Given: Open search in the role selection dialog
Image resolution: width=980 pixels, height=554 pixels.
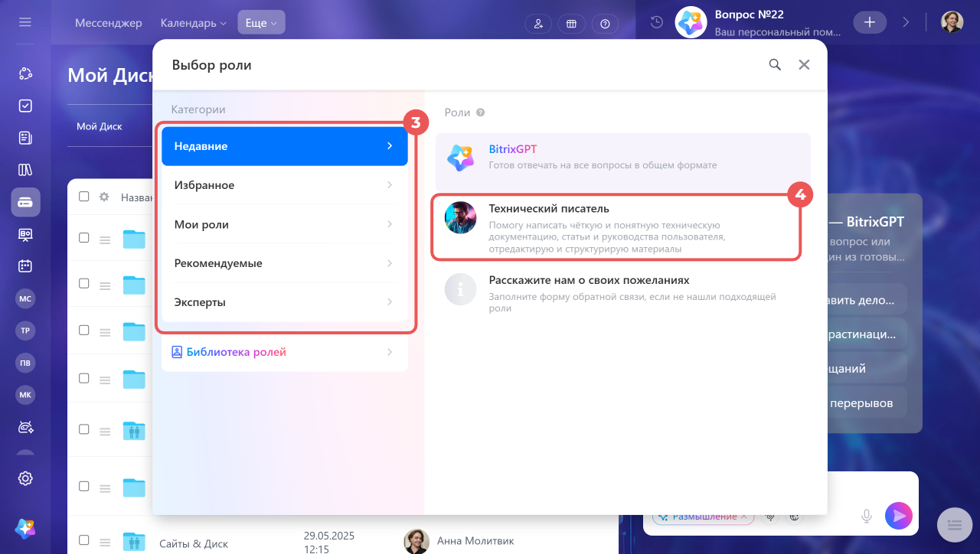Looking at the screenshot, I should tap(775, 65).
